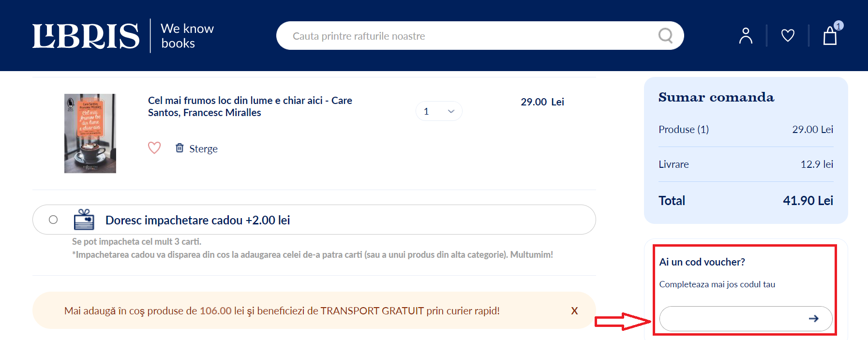Focus the search bar input

click(x=464, y=36)
